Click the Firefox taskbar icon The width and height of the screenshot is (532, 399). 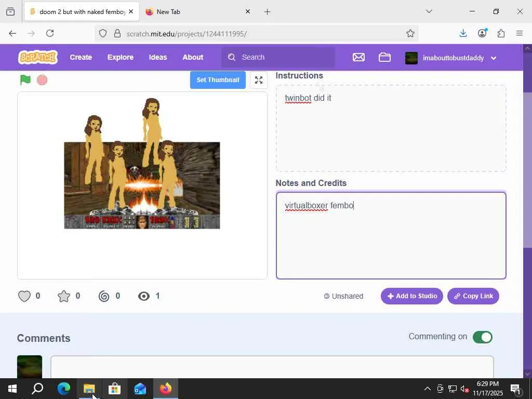click(x=166, y=389)
